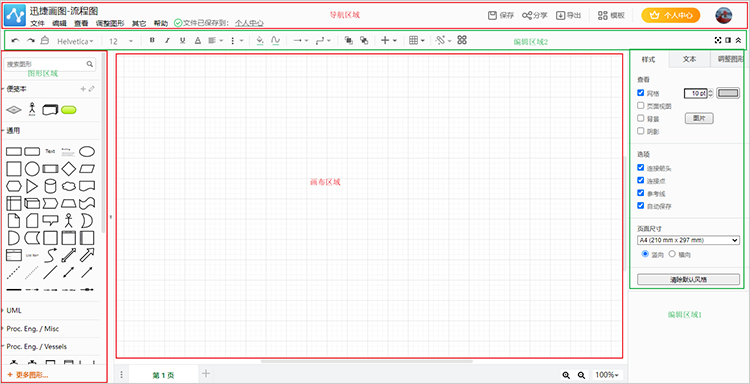This screenshot has height=384, width=750.
Task: Open the table dropdown
Action: [x=418, y=41]
